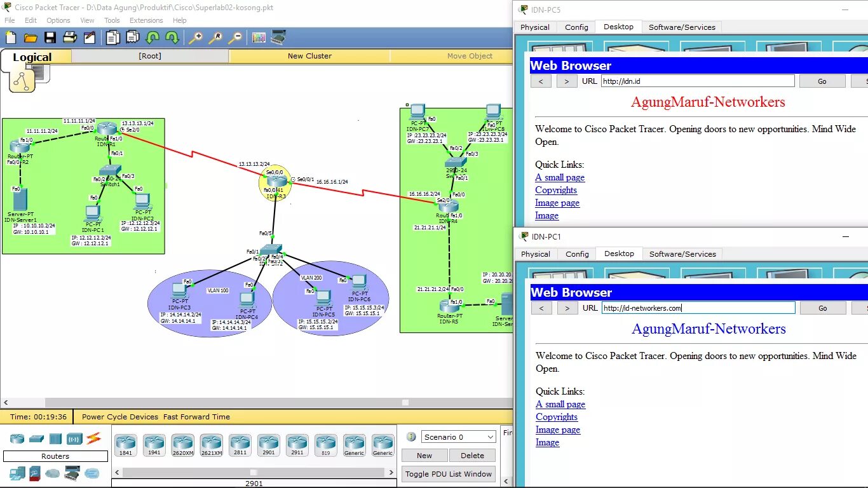This screenshot has height=488, width=868.
Task: Click the IDN-PC3 computer in VLAN 100
Action: pos(180,290)
